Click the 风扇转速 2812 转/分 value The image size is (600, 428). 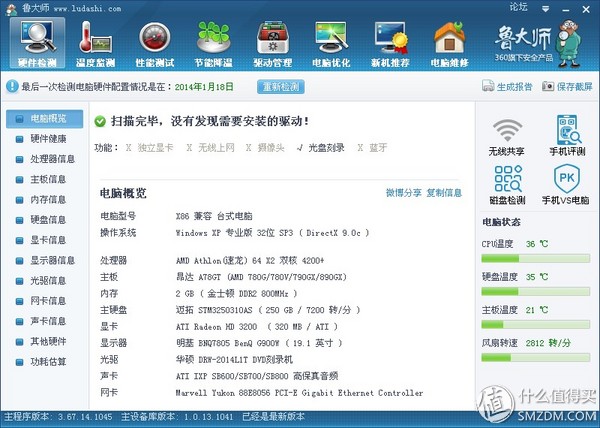548,343
